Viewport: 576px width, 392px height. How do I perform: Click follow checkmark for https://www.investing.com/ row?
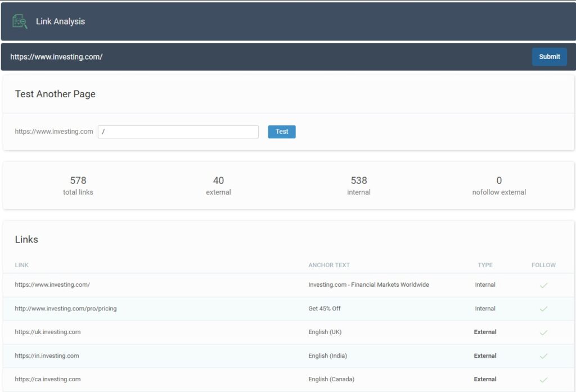(x=543, y=285)
